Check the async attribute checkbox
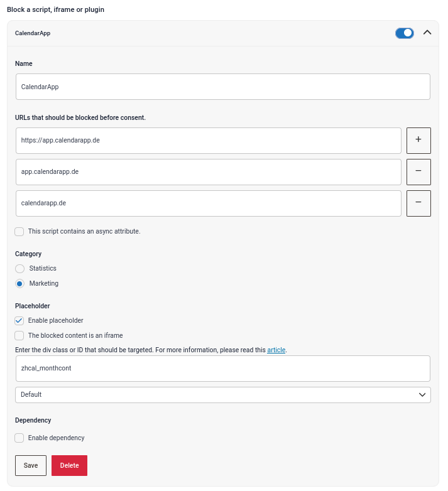Screen dimensions: 448x491 coord(19,232)
